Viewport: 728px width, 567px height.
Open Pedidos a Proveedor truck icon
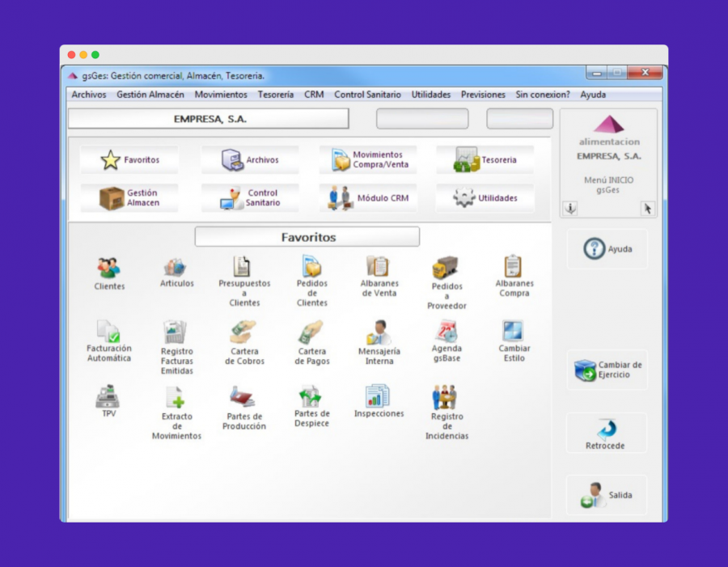click(x=447, y=282)
